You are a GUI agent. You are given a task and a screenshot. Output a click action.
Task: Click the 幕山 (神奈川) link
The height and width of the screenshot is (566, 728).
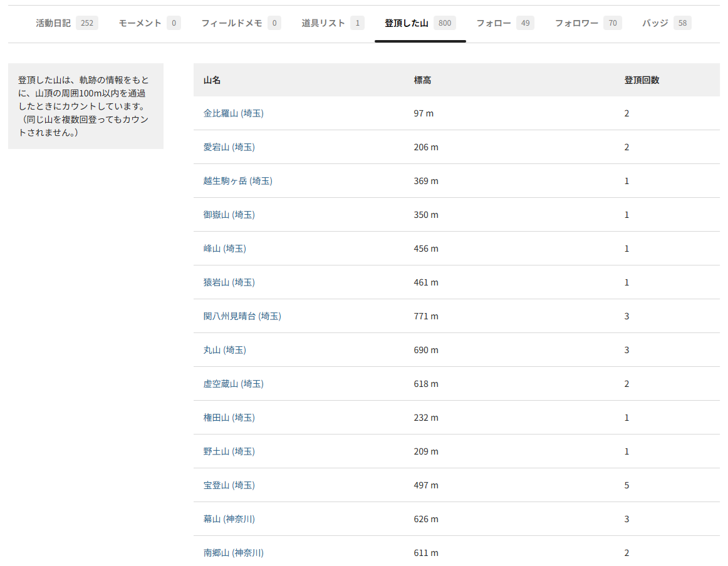(x=229, y=519)
